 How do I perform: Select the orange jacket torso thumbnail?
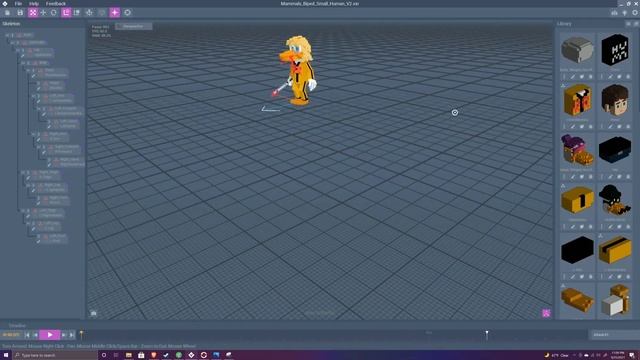[577, 100]
